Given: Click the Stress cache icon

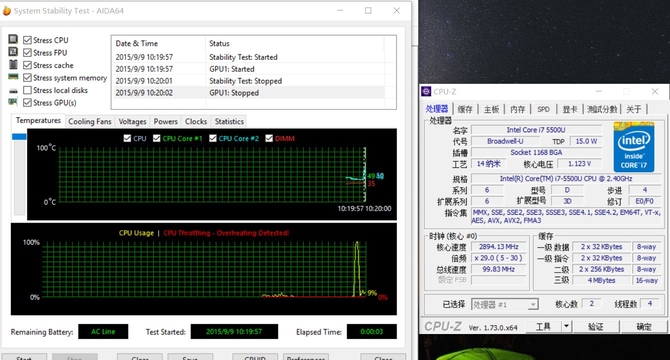Looking at the screenshot, I should [13, 64].
